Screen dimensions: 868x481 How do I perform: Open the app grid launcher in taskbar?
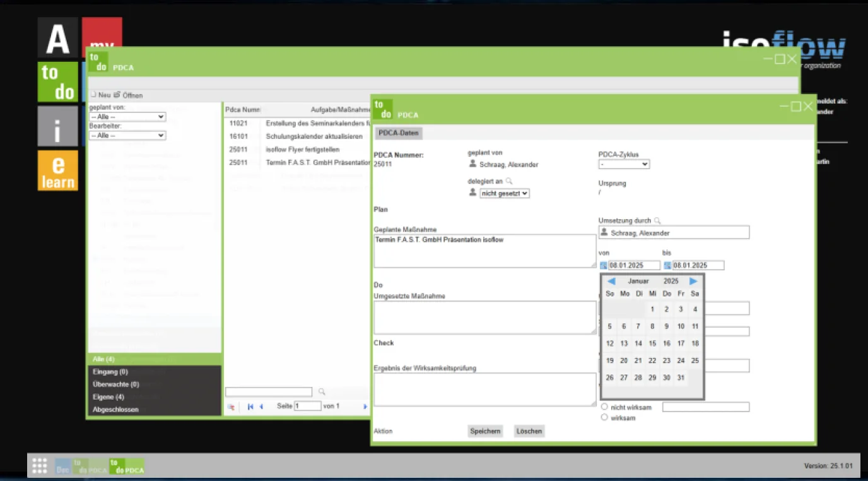click(40, 466)
